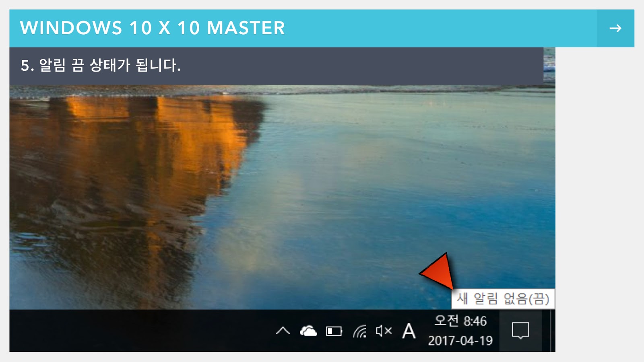
Task: Select the step 5 caption text
Action: 101,65
